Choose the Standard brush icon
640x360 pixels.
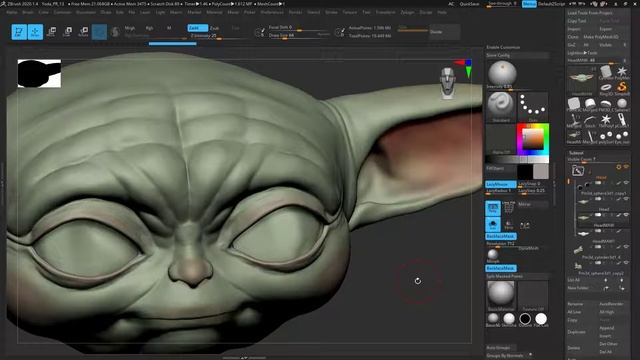click(501, 106)
